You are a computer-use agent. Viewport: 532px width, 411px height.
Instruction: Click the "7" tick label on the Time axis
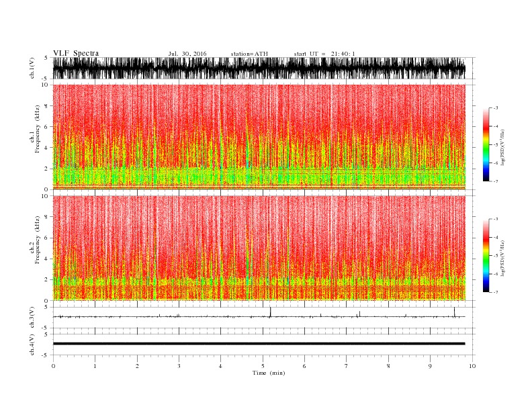[x=347, y=366]
